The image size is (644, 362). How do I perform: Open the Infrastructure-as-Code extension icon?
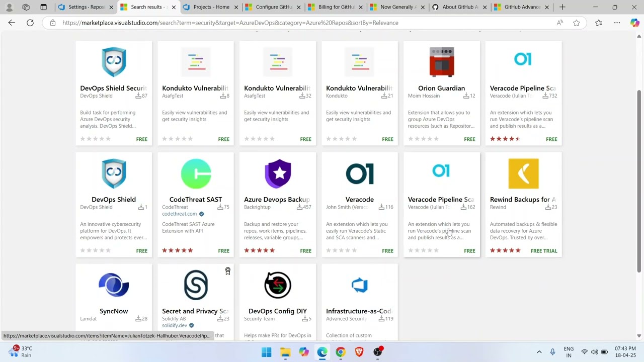tap(360, 285)
